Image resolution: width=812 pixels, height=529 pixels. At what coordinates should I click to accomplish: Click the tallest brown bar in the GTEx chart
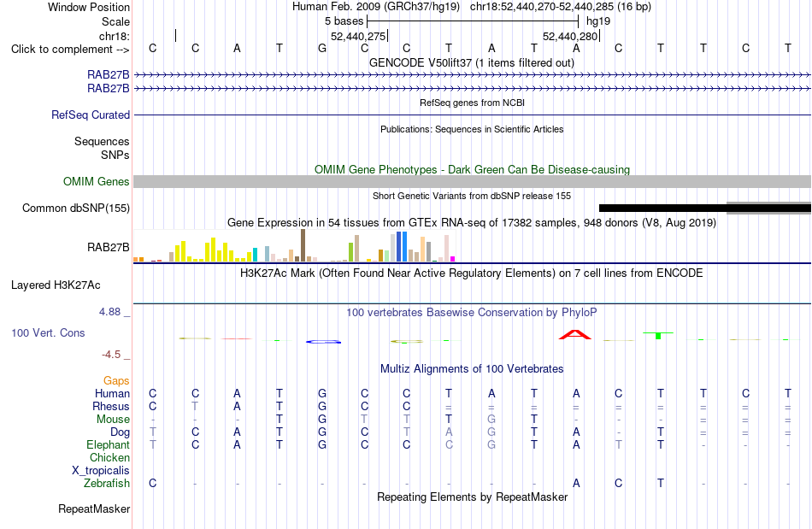point(303,245)
